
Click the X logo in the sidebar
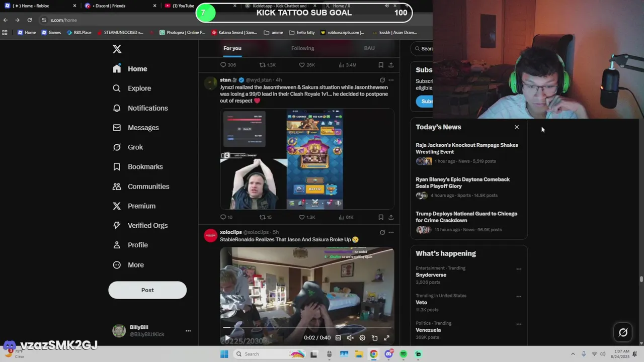coord(117,49)
